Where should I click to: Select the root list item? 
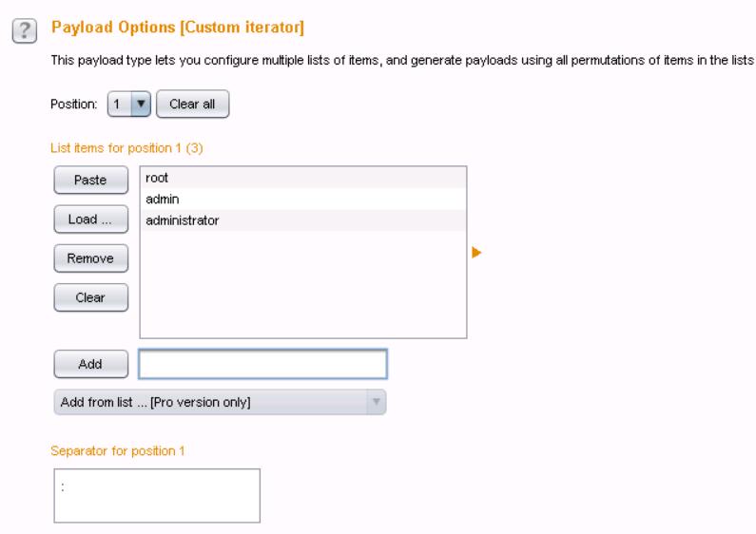[302, 178]
